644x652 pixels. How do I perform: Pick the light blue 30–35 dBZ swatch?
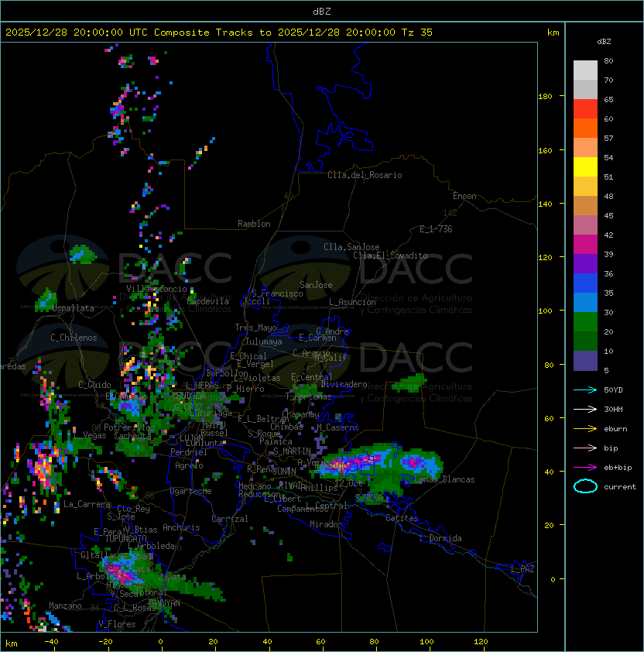(x=585, y=303)
